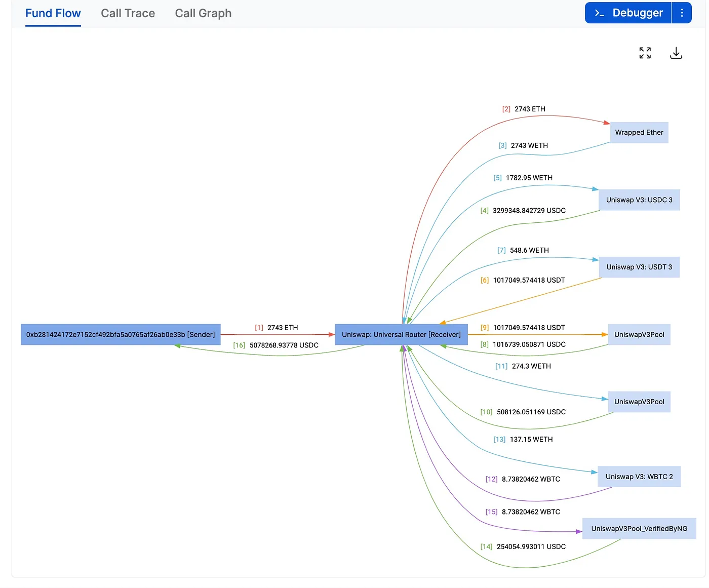The height and width of the screenshot is (588, 709).
Task: Launch the Debugger
Action: (x=628, y=13)
